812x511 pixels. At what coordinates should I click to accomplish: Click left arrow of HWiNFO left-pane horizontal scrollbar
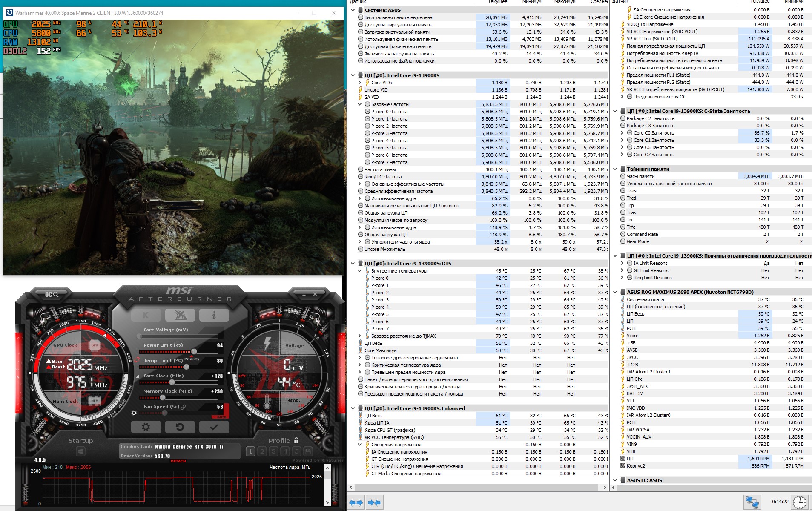point(351,488)
